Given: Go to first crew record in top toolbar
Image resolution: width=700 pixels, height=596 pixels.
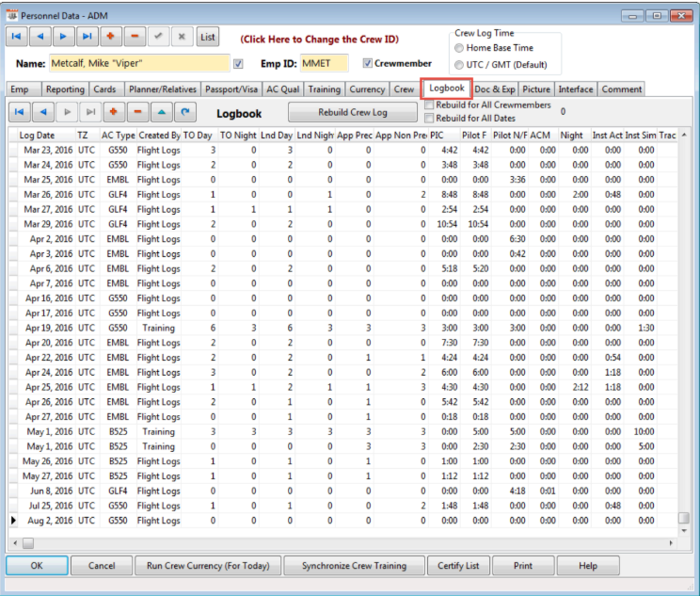Looking at the screenshot, I should point(17,37).
